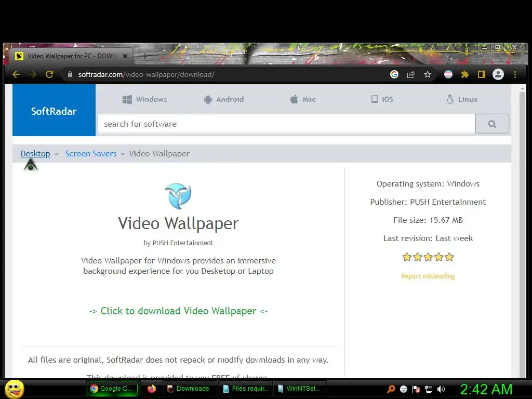Screen dimensions: 532x399
Task: Open a new tab with plus button
Action: pos(144,56)
